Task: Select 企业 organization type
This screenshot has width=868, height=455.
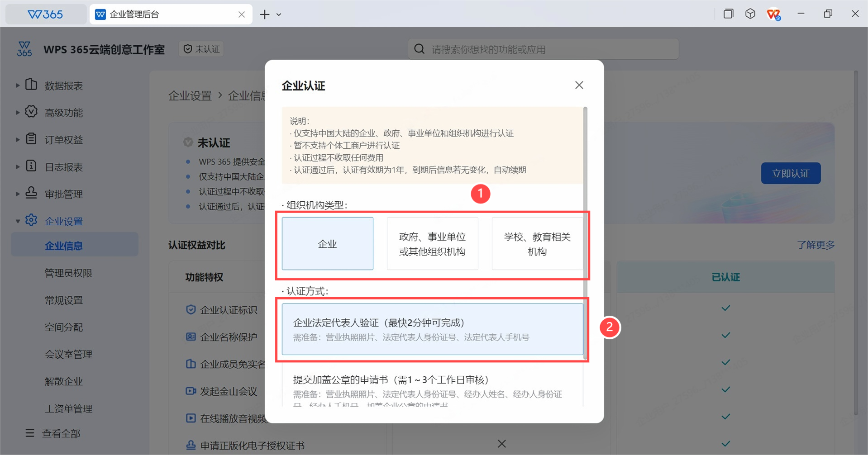Action: [328, 243]
